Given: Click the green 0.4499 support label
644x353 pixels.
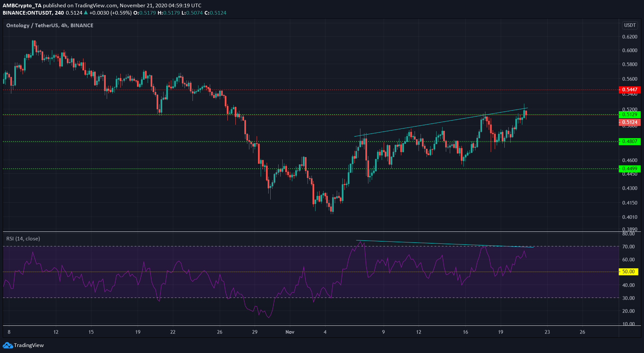Looking at the screenshot, I should point(630,169).
